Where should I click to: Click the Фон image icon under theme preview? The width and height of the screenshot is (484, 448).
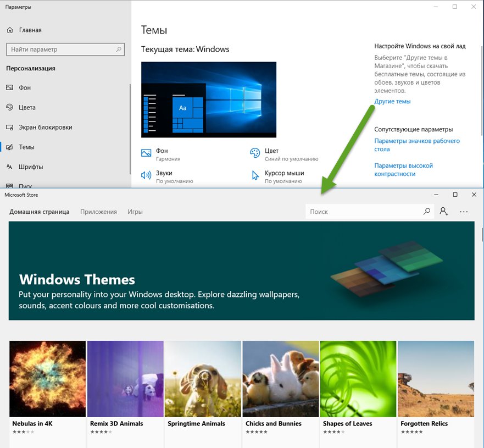pyautogui.click(x=146, y=153)
